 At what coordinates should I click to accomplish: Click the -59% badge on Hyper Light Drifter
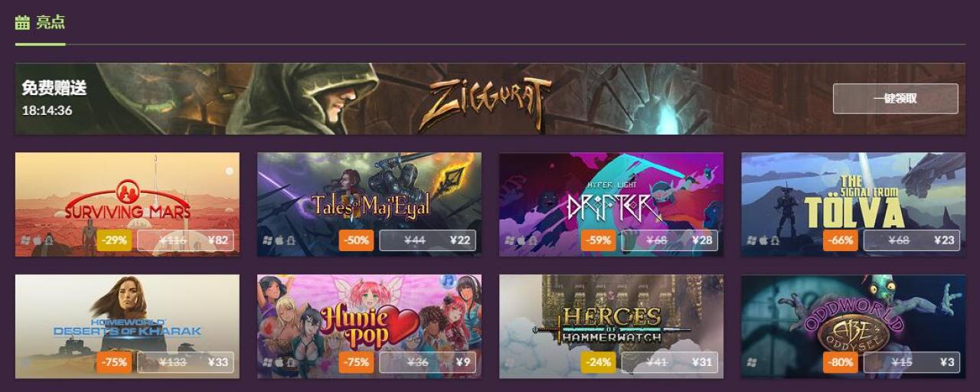(598, 240)
